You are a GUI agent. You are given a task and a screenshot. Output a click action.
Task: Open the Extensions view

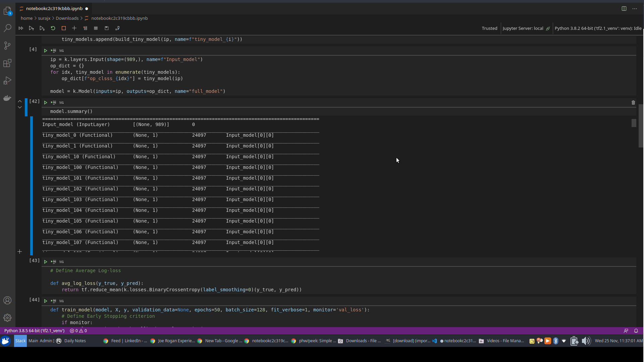pyautogui.click(x=7, y=63)
